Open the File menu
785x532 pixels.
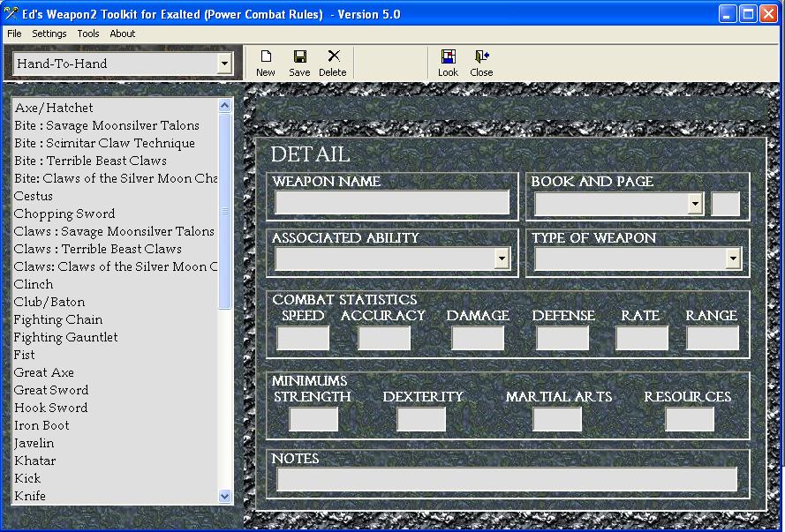tap(14, 34)
